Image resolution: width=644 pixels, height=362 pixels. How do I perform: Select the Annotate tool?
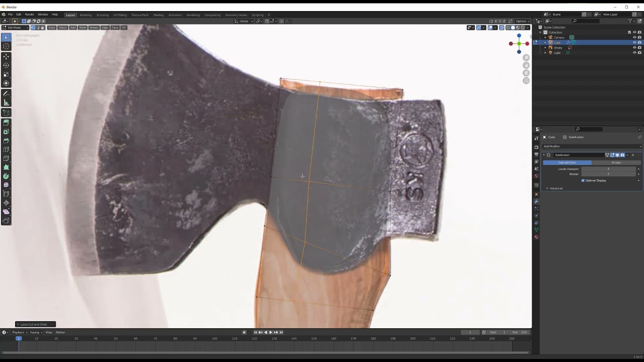coord(6,94)
